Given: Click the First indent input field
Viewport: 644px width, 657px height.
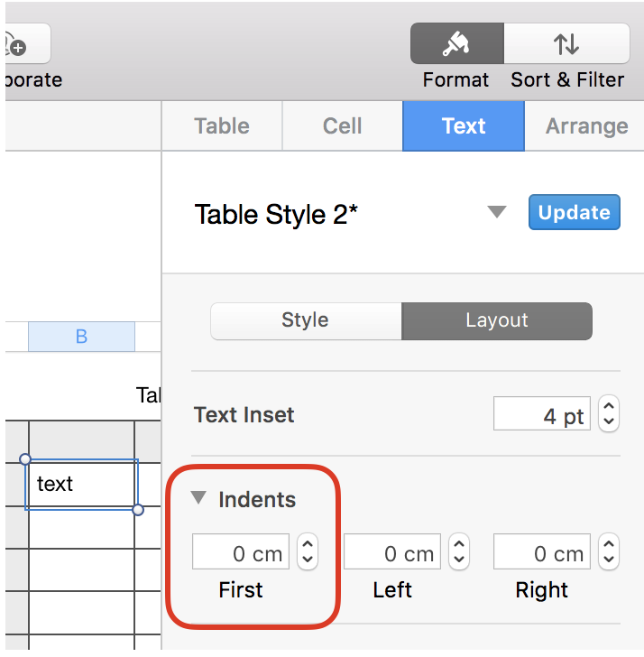Looking at the screenshot, I should [241, 552].
